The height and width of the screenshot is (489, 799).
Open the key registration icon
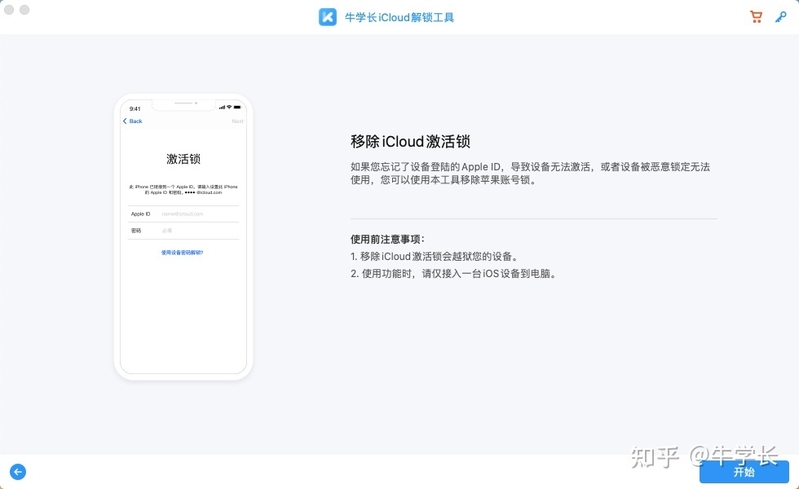(x=781, y=17)
